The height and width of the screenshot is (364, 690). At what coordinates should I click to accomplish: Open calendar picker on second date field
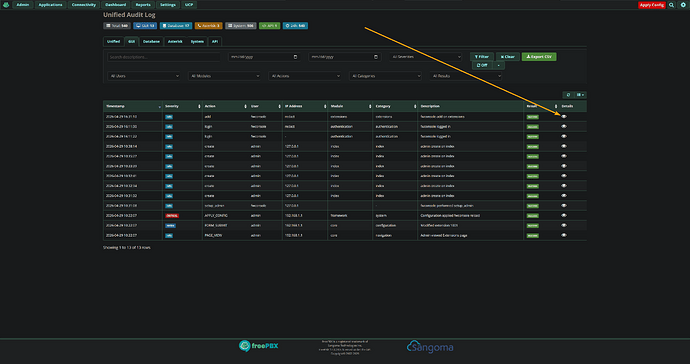(x=376, y=57)
